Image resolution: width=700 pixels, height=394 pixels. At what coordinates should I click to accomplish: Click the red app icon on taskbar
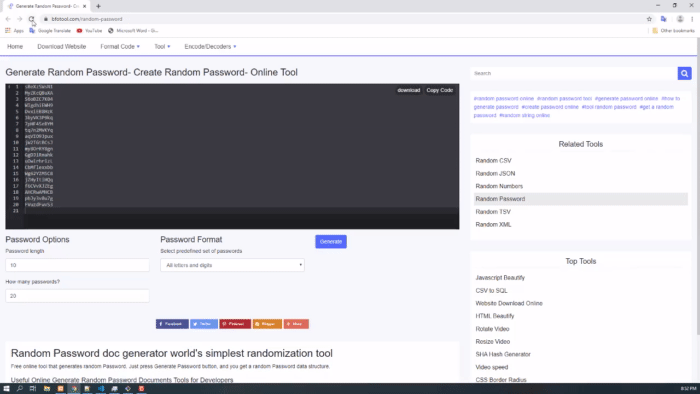click(142, 389)
